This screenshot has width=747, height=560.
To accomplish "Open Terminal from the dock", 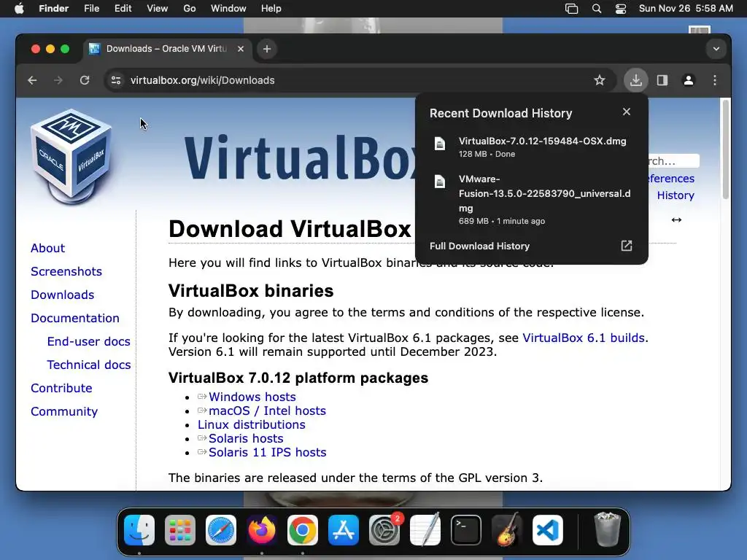I will [466, 530].
